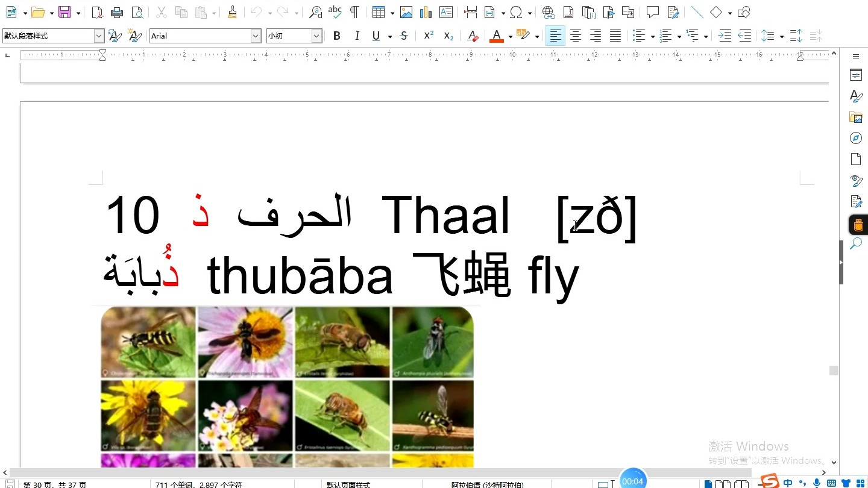Toggle formatting marks (pilcrow)

point(354,12)
